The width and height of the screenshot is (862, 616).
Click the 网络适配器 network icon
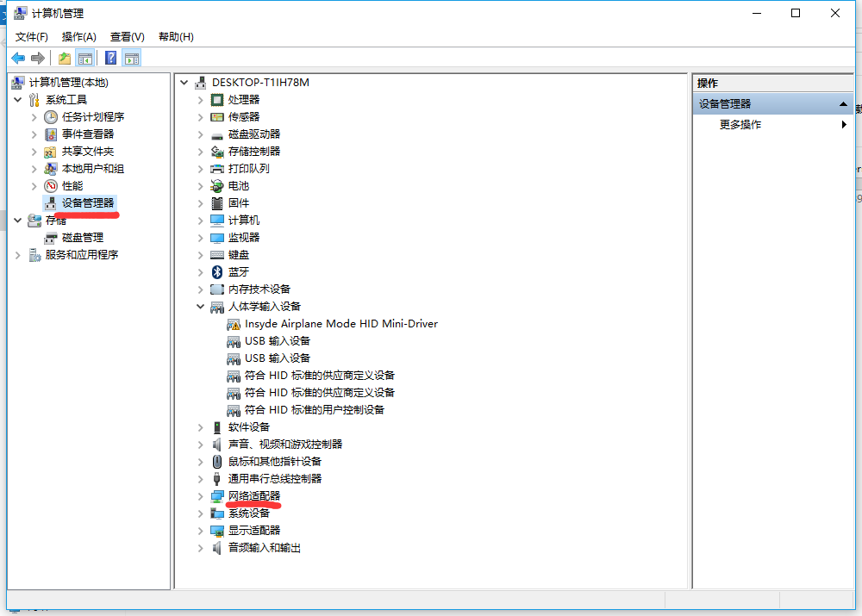pos(217,496)
